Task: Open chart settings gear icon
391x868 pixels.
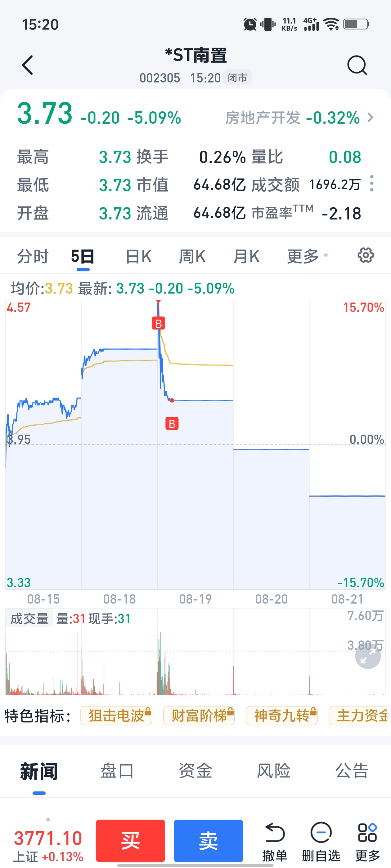Action: (366, 255)
